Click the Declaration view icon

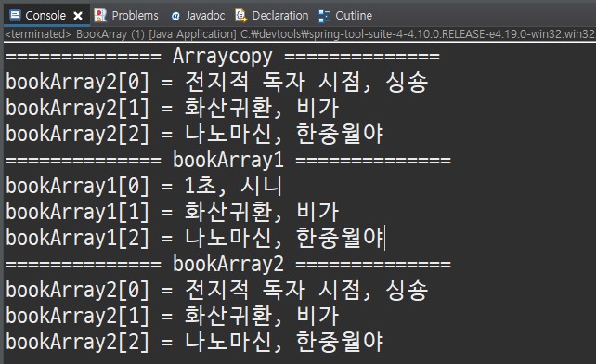[x=241, y=15]
